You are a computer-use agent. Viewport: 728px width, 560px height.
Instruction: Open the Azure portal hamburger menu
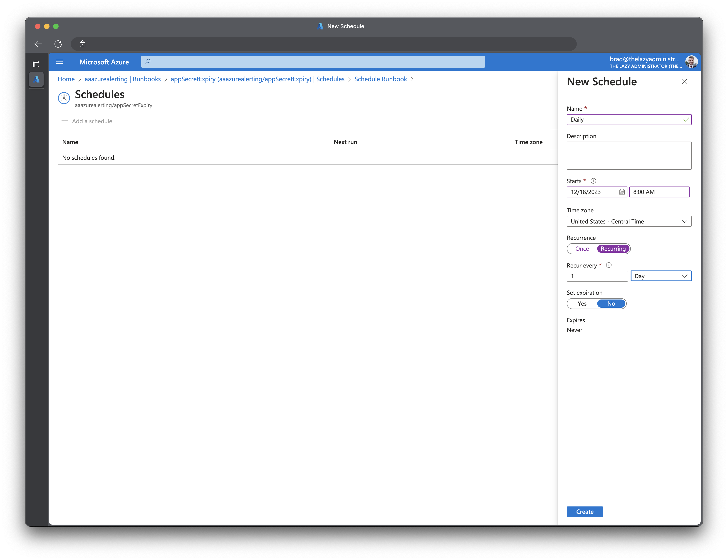point(60,62)
